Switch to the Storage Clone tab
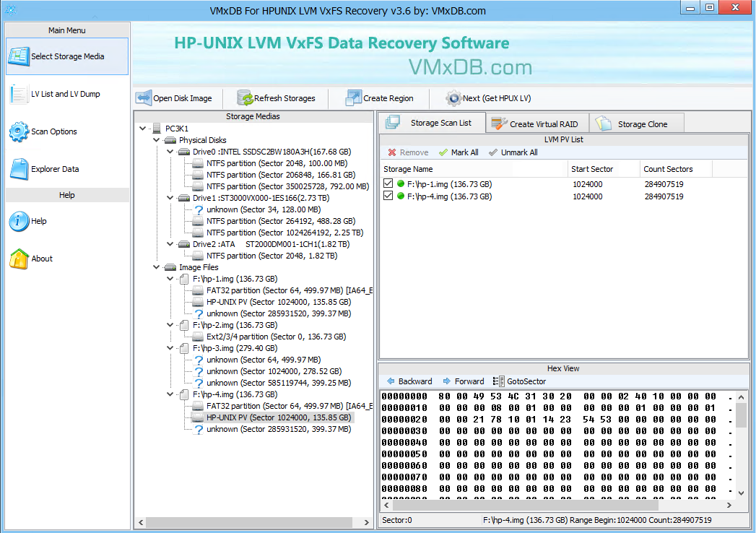The width and height of the screenshot is (756, 533). point(636,124)
